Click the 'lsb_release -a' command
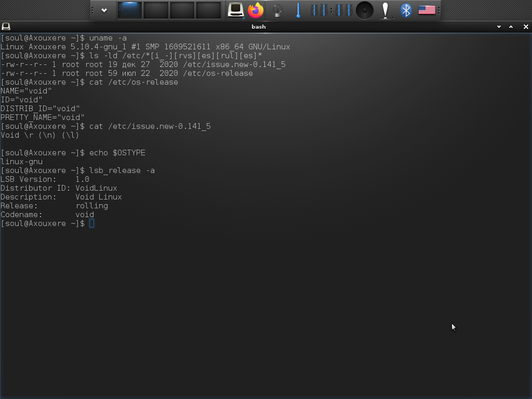 pos(122,170)
